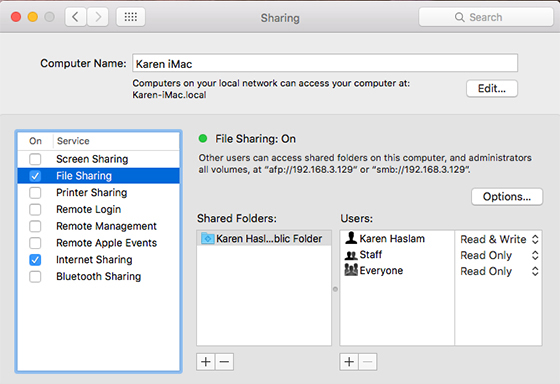
Task: Enable Remote Login checkbox
Action: [x=35, y=209]
